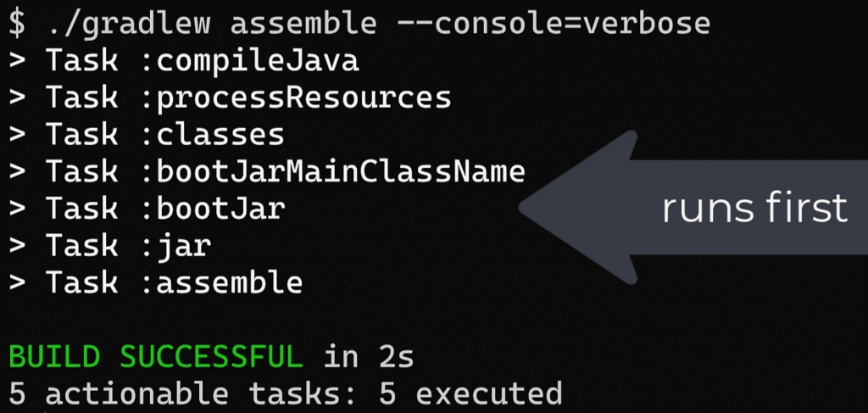Click the word "Task" before ":jar"

[82, 246]
